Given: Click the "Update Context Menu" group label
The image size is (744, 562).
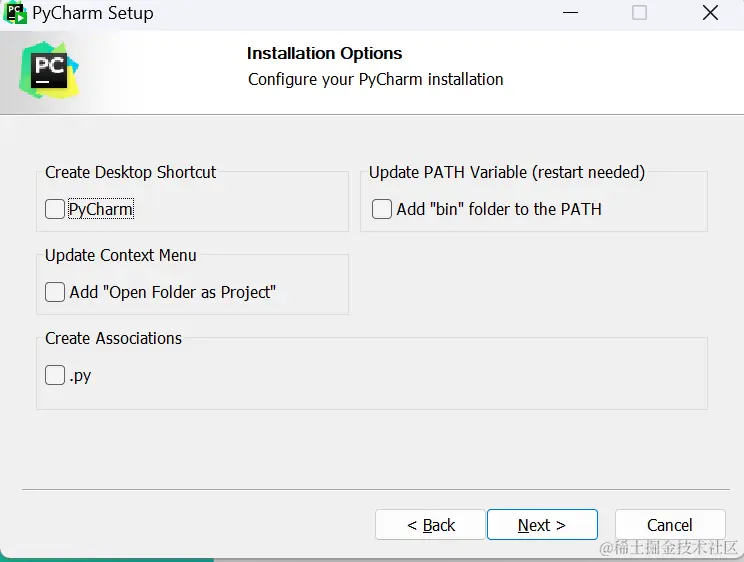Looking at the screenshot, I should (x=120, y=255).
